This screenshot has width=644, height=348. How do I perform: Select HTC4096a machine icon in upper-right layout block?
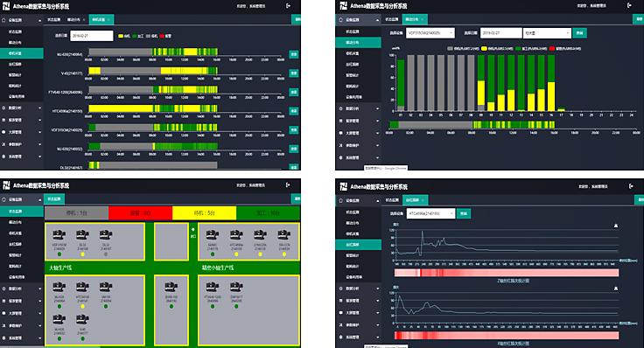coord(236,235)
